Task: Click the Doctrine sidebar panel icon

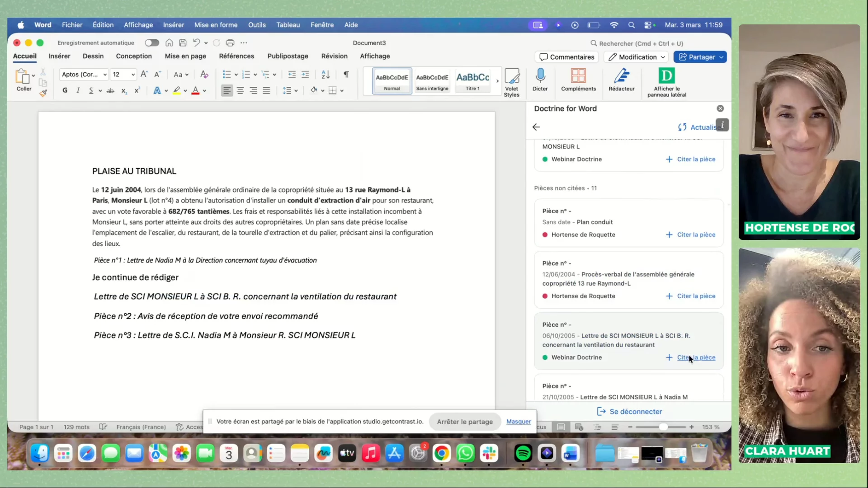Action: (666, 76)
